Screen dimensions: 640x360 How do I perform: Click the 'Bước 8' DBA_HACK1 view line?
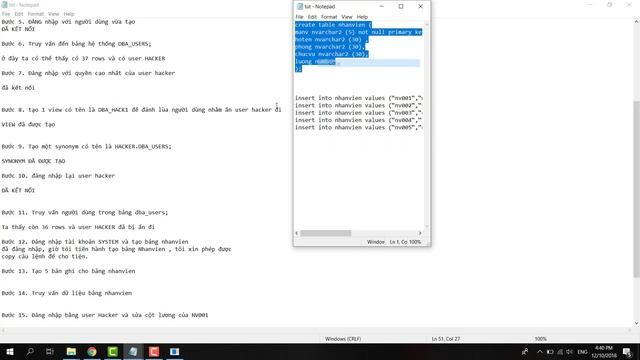pyautogui.click(x=141, y=110)
